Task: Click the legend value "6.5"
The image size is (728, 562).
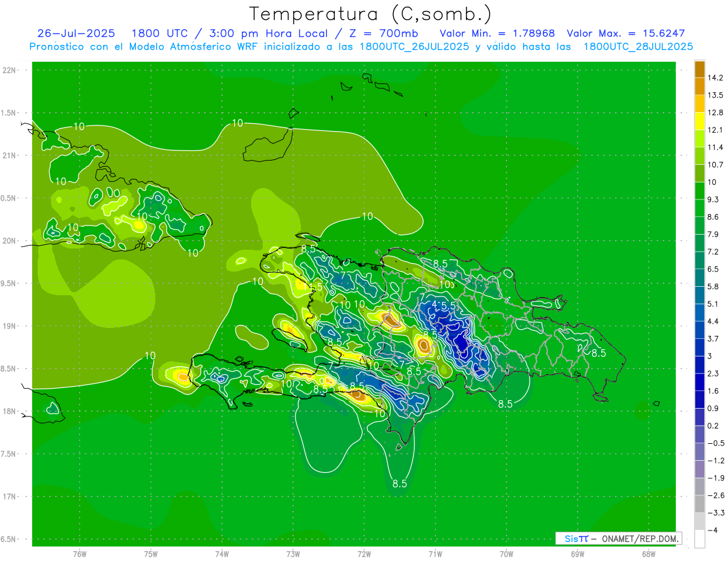Action: (713, 269)
